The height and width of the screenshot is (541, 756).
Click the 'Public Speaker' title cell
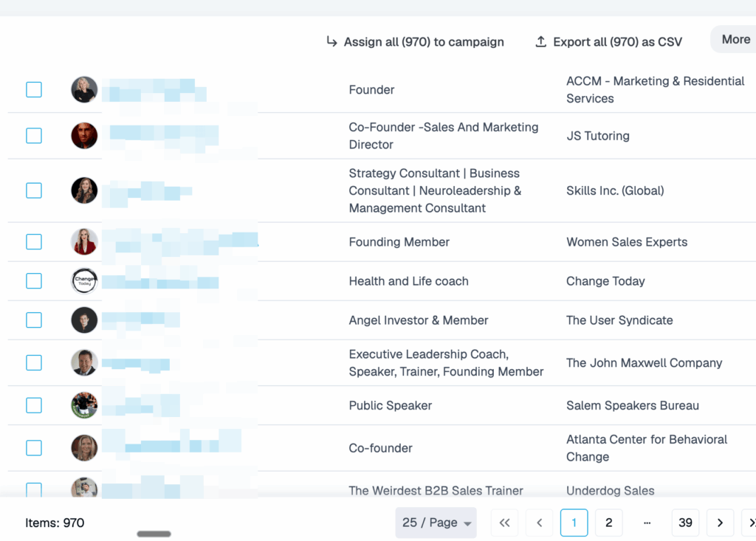coord(390,405)
